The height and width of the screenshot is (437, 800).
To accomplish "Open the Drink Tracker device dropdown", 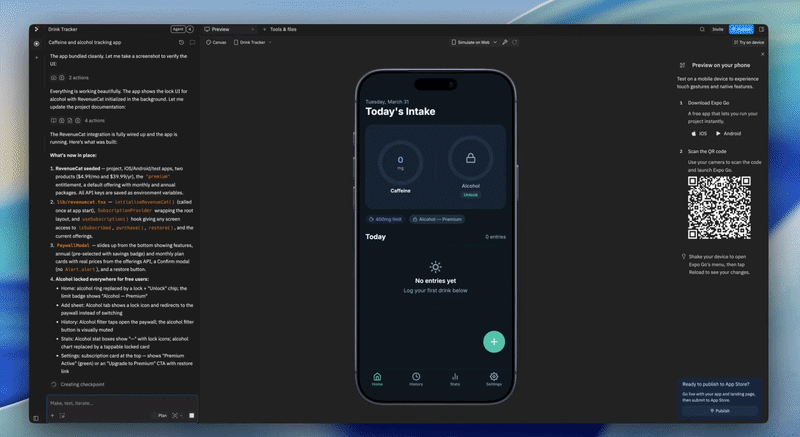I will [255, 43].
